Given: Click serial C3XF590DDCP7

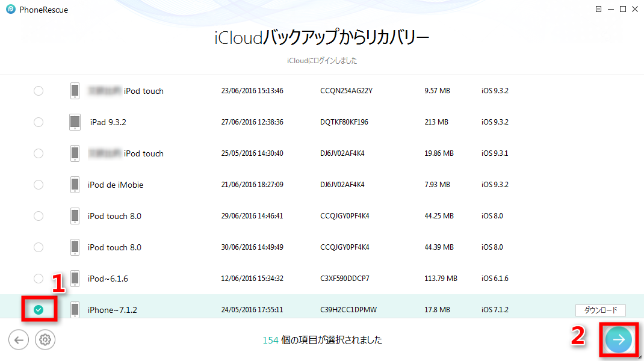Looking at the screenshot, I should [x=345, y=279].
